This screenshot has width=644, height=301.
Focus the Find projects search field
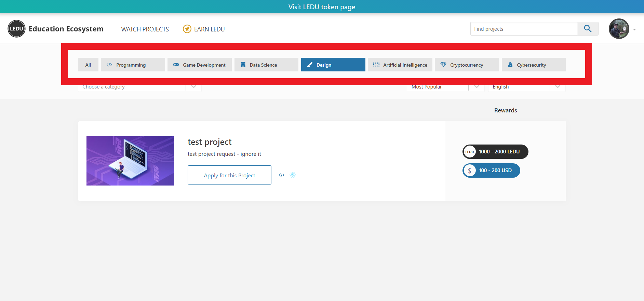point(524,29)
